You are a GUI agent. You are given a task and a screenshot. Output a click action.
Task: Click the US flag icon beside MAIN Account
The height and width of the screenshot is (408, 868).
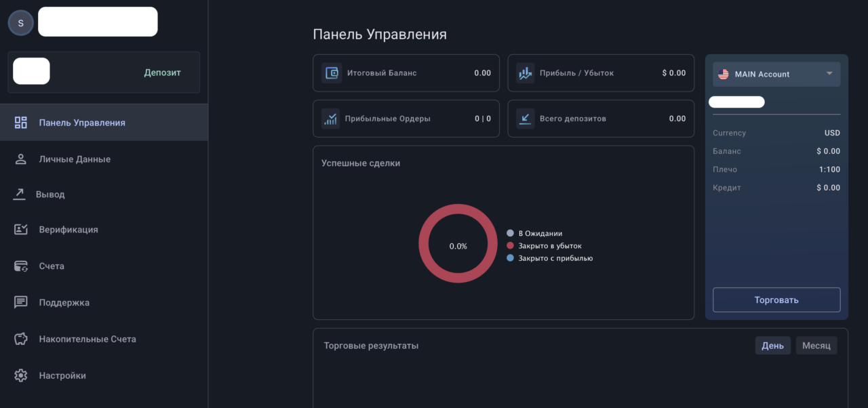tap(724, 75)
